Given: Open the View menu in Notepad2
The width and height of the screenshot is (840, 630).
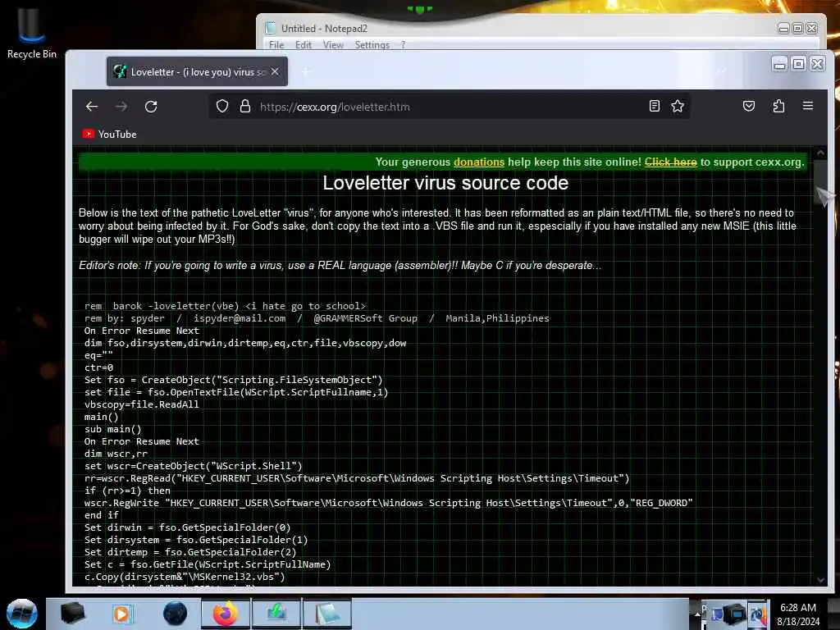Looking at the screenshot, I should point(333,45).
